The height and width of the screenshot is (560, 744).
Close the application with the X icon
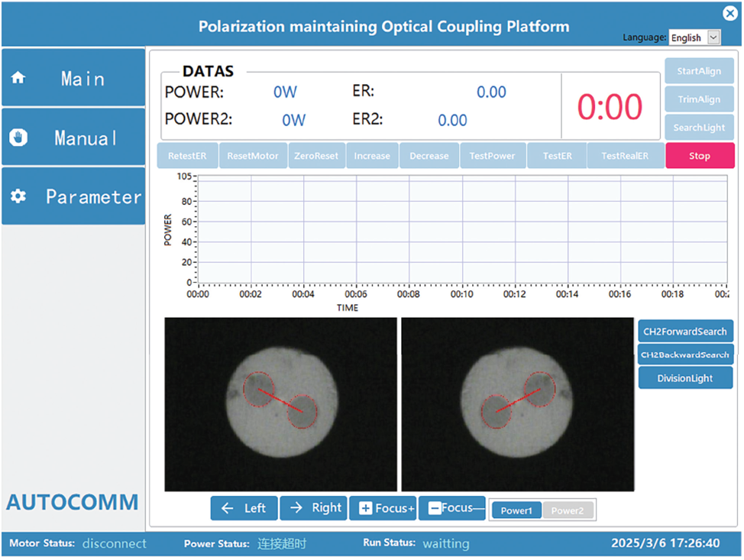(x=730, y=12)
